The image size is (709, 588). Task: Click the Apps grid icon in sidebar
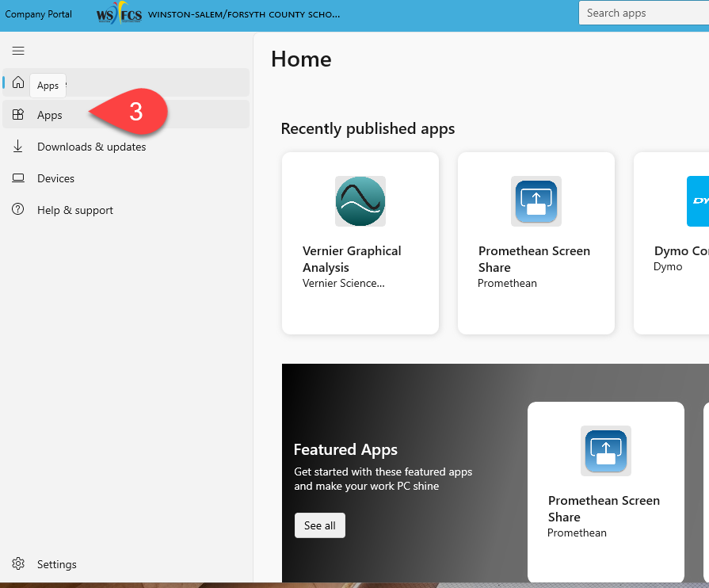point(18,114)
